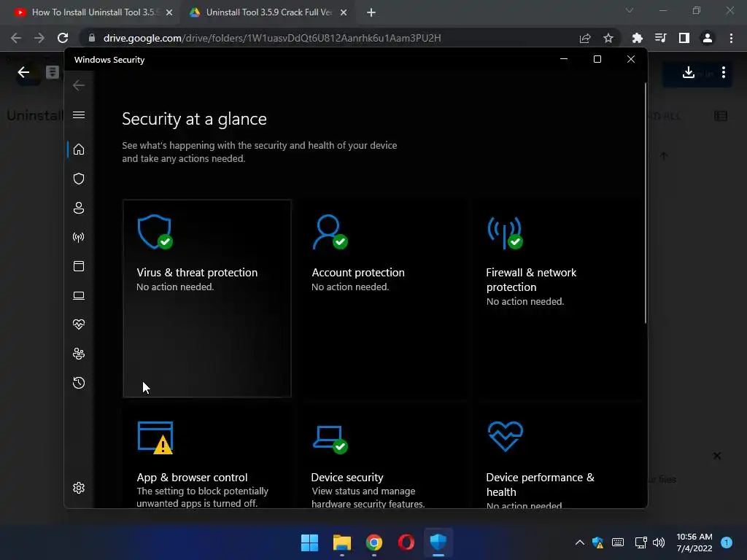The width and height of the screenshot is (747, 560).
Task: Open Chrome extensions puzzle icon
Action: (637, 38)
